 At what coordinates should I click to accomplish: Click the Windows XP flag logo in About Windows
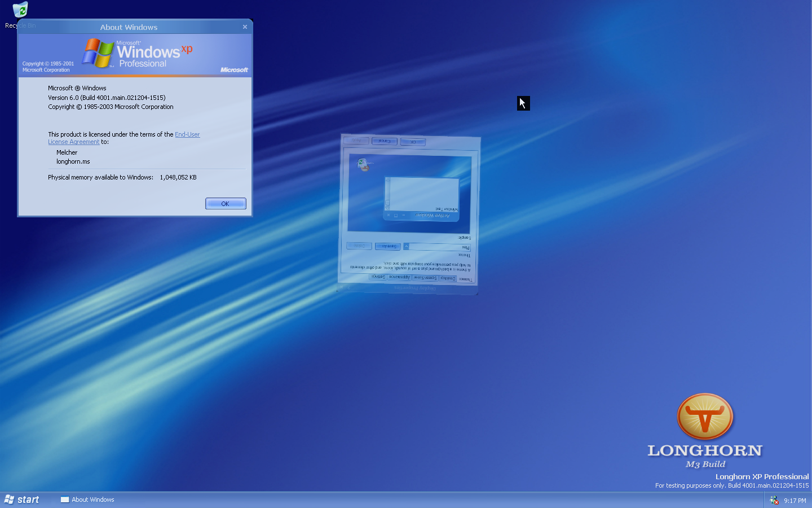(98, 53)
